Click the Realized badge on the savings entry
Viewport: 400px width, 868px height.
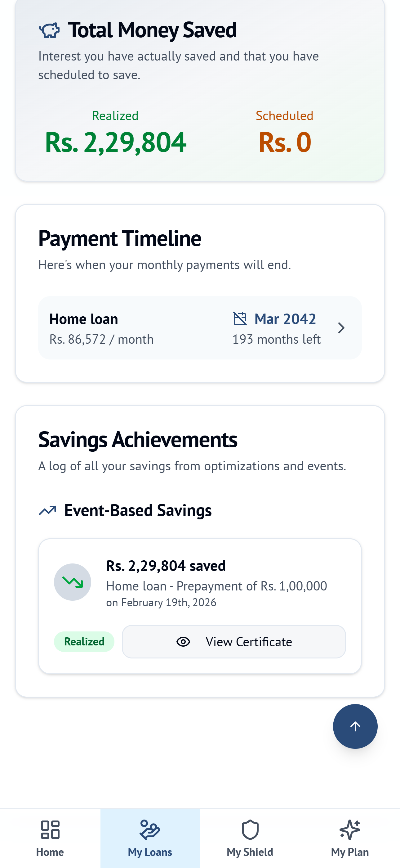(x=84, y=641)
